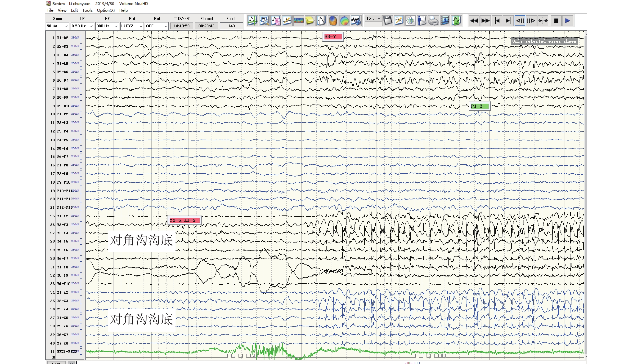Open the 15 s page duration dropdown

tap(373, 19)
